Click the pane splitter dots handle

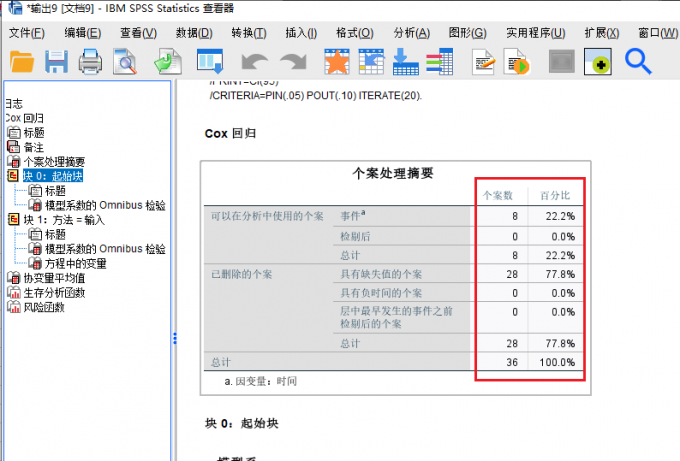click(x=175, y=338)
